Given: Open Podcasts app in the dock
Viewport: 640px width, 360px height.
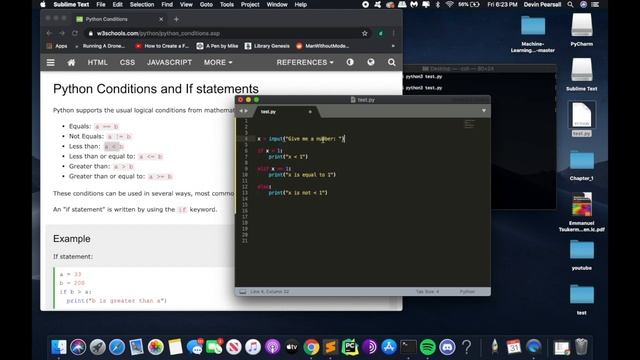Looking at the screenshot, I should [272, 347].
